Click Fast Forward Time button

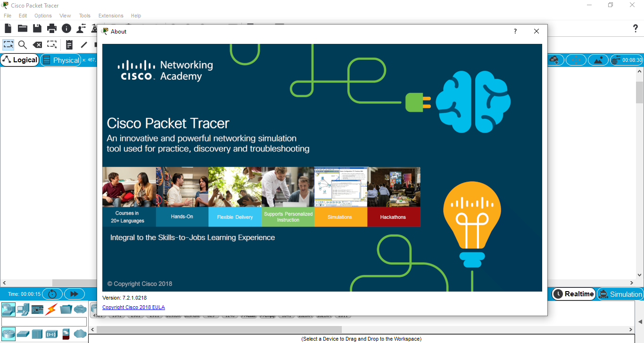(x=74, y=294)
